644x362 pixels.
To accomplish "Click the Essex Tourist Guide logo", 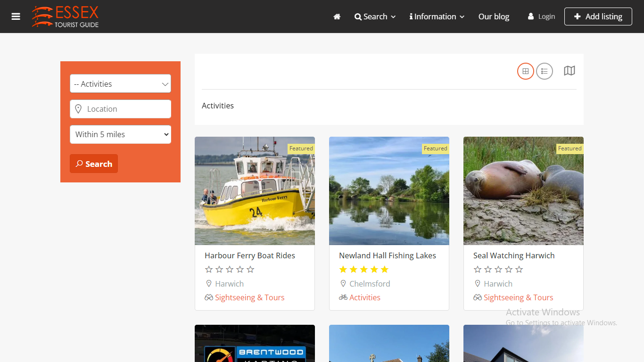I will tap(65, 16).
